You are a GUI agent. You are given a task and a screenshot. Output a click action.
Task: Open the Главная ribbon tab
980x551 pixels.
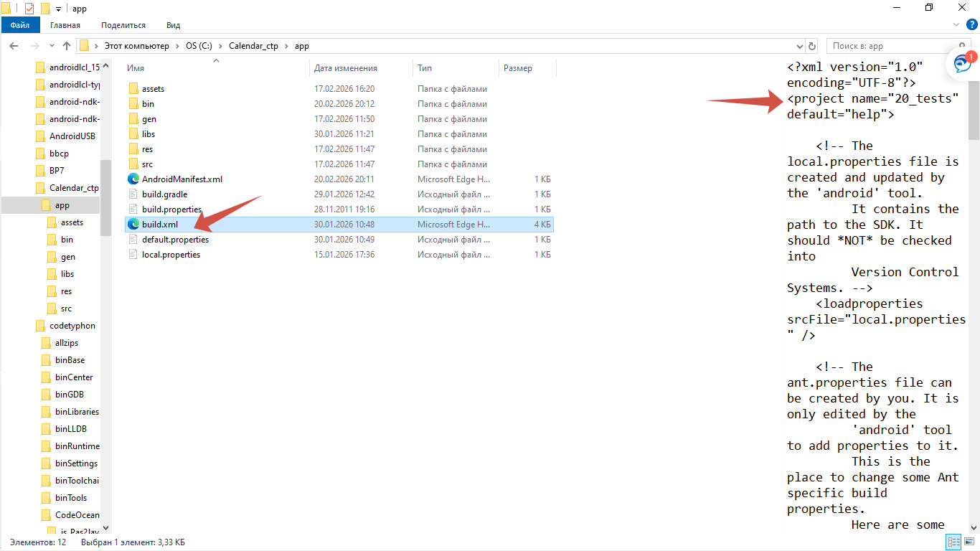pyautogui.click(x=65, y=25)
